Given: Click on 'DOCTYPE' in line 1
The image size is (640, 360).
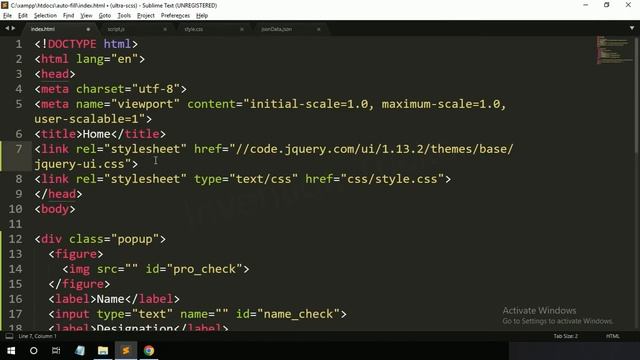Looking at the screenshot, I should (x=72, y=44).
